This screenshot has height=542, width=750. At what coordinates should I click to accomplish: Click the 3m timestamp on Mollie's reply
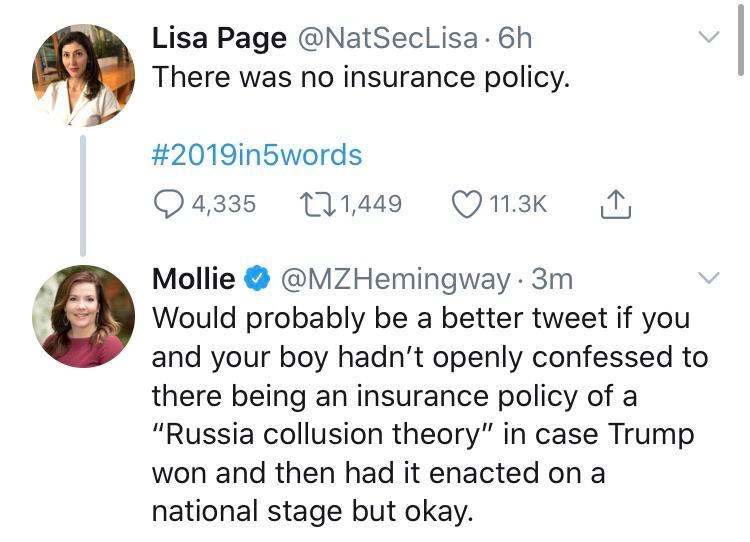pos(553,279)
